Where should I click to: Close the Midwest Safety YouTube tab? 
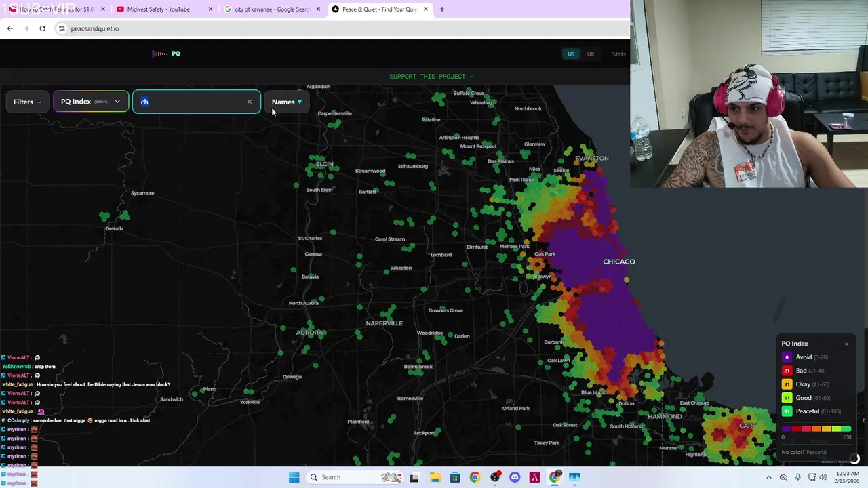point(210,9)
